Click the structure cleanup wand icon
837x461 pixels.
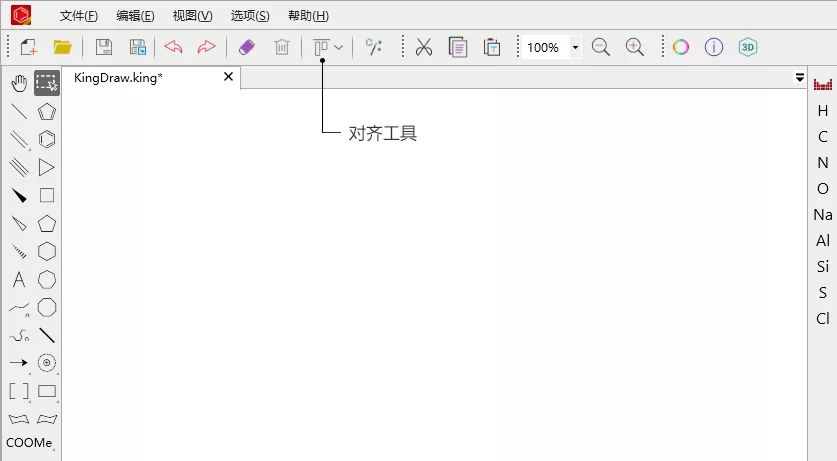pos(374,47)
